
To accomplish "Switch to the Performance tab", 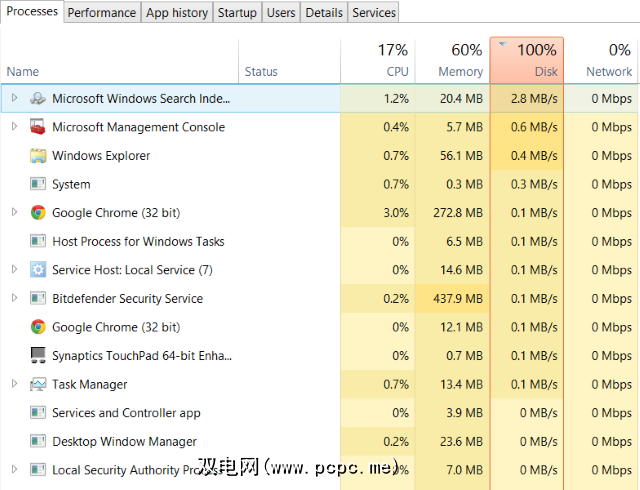I will 102,13.
